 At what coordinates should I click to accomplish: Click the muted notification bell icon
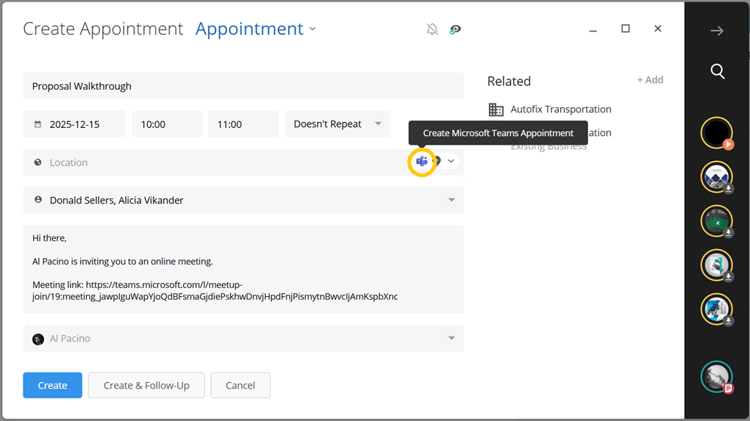click(432, 29)
